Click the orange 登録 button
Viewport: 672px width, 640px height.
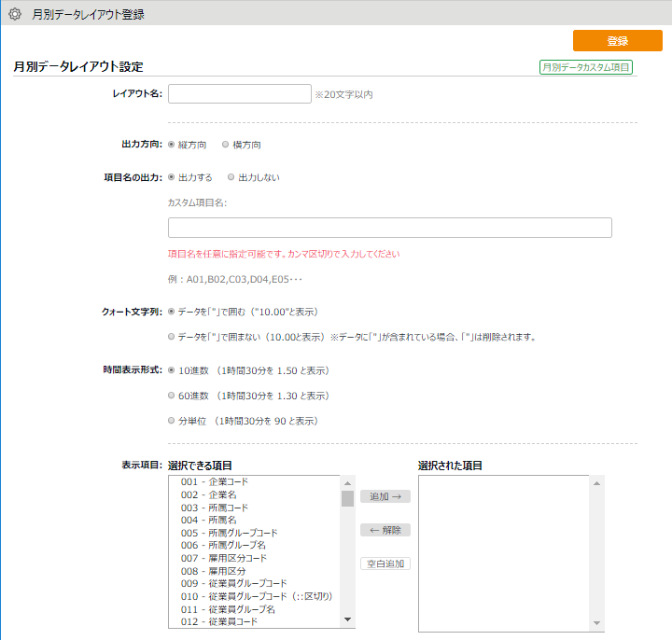pyautogui.click(x=618, y=41)
